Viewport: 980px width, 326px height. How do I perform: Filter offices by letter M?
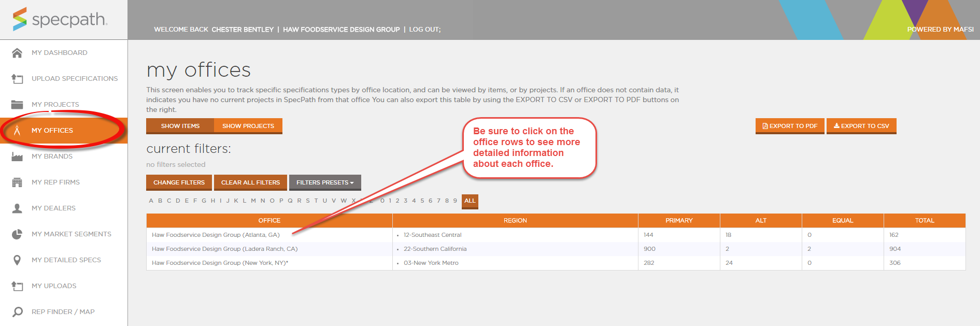(x=253, y=201)
